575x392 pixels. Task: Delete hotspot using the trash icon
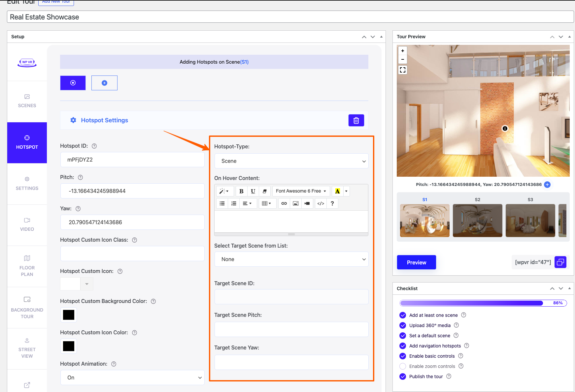click(356, 120)
